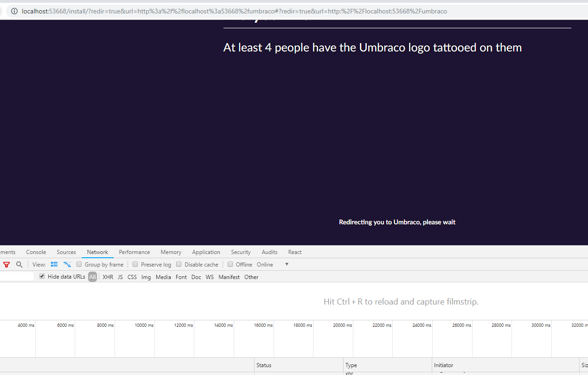
Task: Click the 16000 ms timeline marker
Action: coord(263,325)
